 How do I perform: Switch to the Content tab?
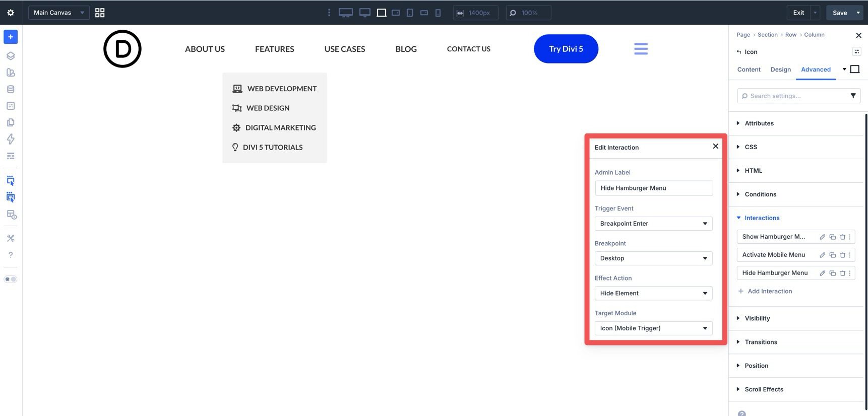point(749,70)
